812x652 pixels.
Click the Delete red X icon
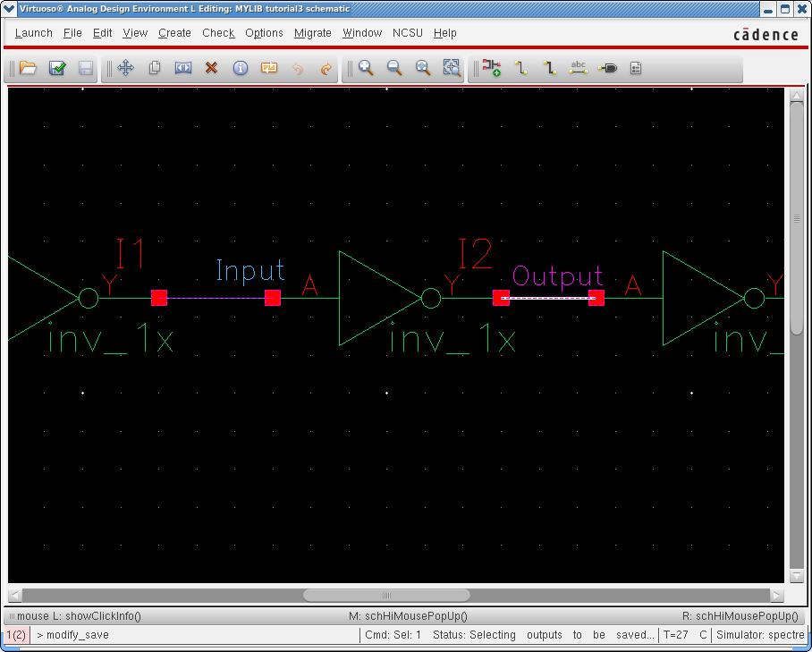pos(211,68)
